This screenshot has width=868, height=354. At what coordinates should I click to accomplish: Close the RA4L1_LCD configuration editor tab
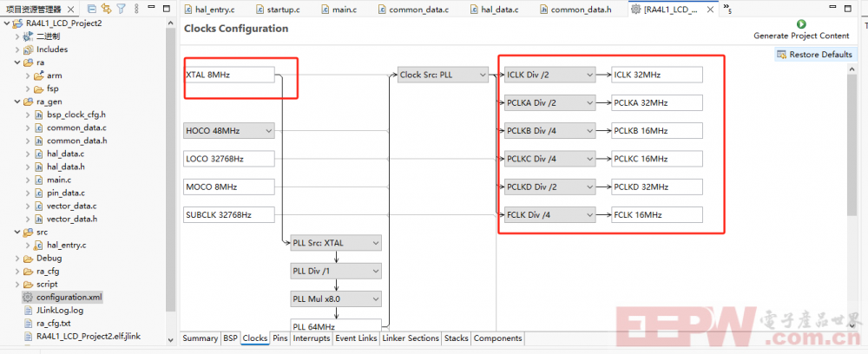click(709, 10)
